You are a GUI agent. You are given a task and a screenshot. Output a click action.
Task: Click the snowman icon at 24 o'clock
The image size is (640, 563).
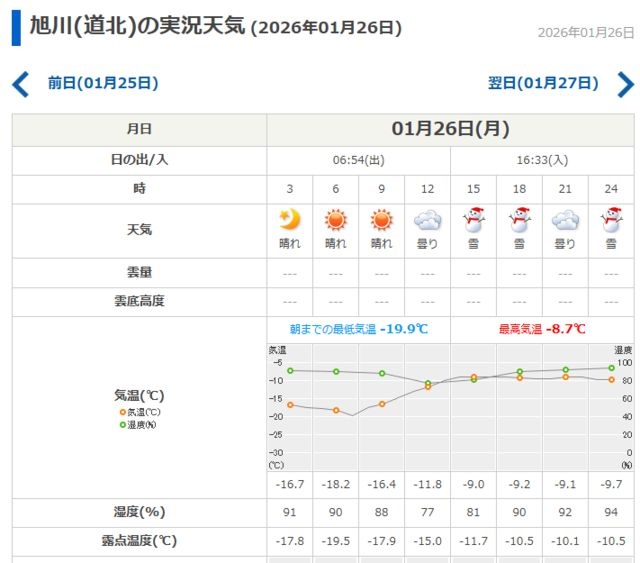611,220
